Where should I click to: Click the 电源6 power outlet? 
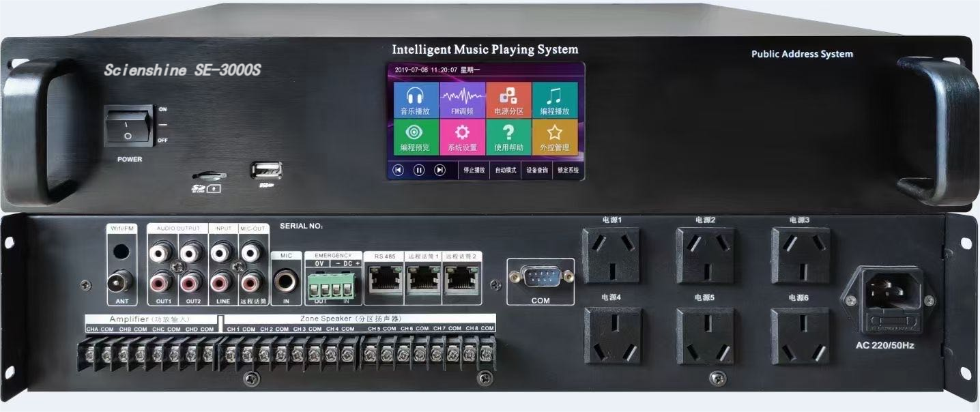point(800,335)
